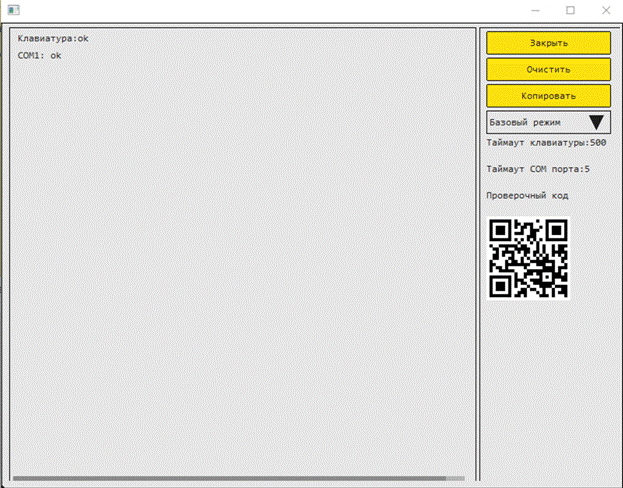Click the empty middle of the log output area
Viewport: 623px width, 488px height.
tap(240, 260)
